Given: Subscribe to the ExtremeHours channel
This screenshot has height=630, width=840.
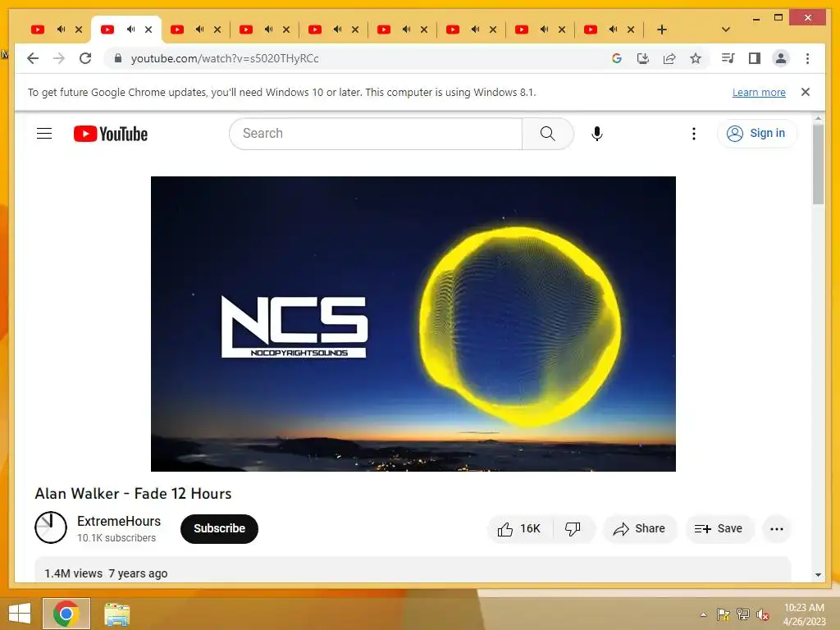Looking at the screenshot, I should 219,529.
